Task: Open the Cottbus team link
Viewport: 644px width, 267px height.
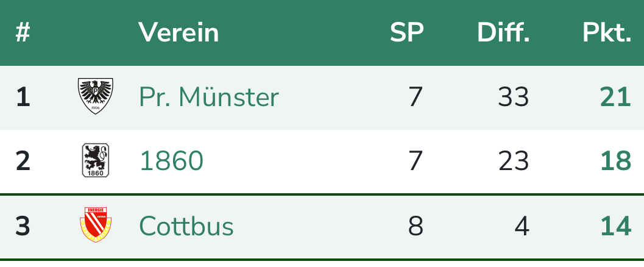Action: [x=186, y=226]
